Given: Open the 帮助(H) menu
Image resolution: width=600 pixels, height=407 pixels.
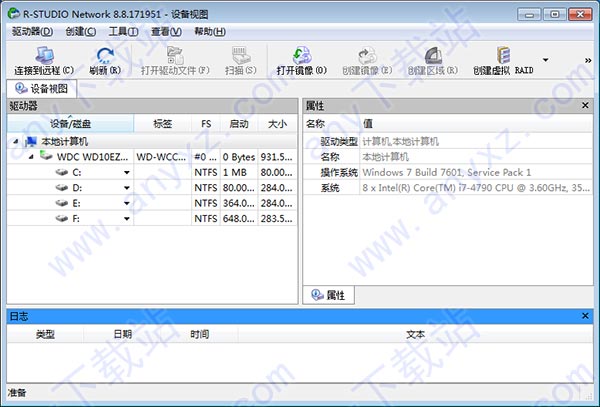Looking at the screenshot, I should (x=210, y=31).
